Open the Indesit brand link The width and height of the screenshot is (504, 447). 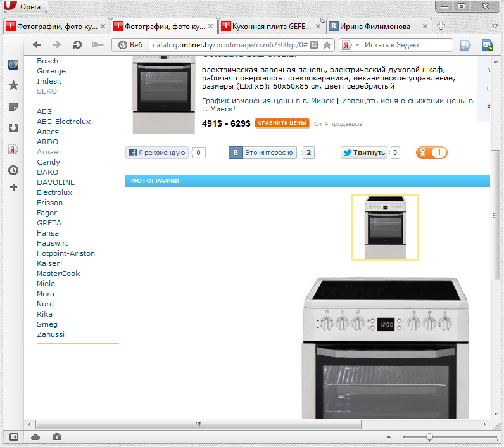pos(49,81)
